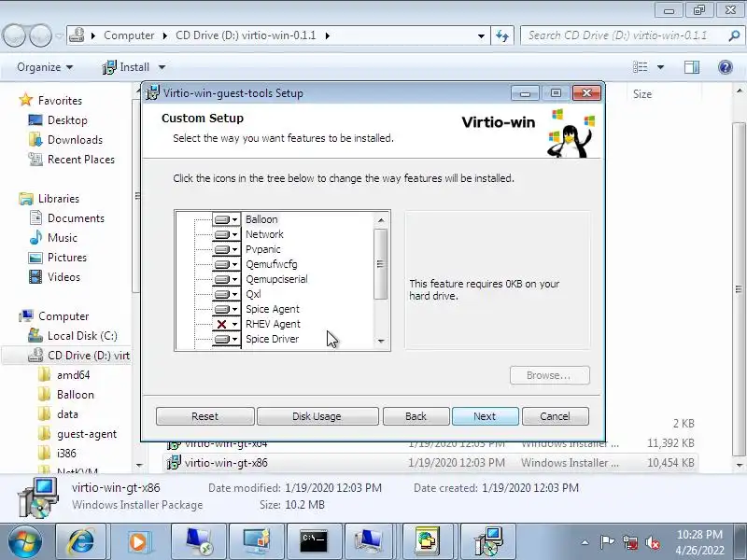
Task: Toggle the preview pane icon
Action: [692, 67]
